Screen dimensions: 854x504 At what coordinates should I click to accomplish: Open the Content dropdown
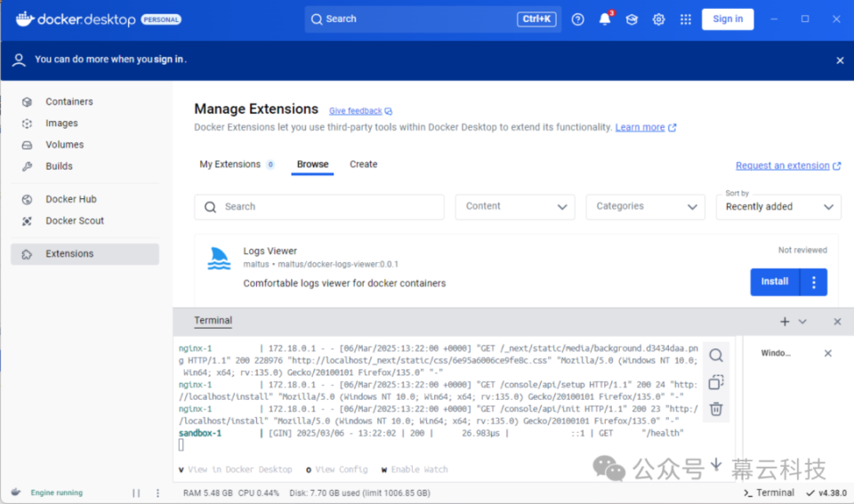[x=515, y=207]
